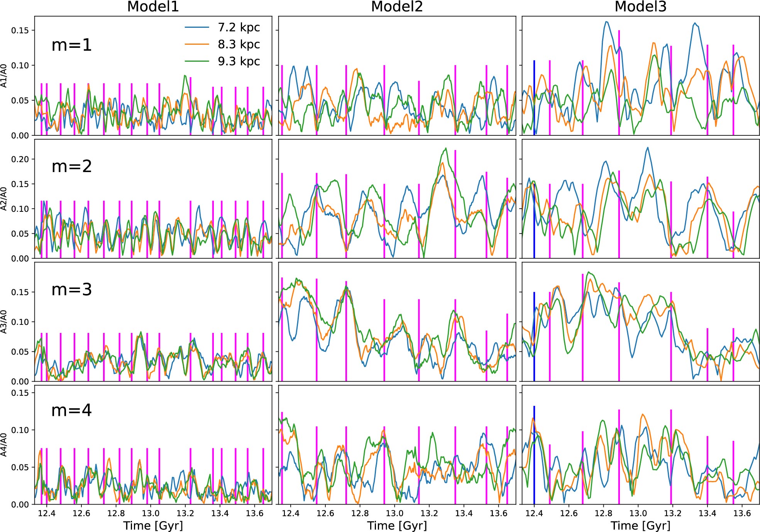
Task: Select the m=4 panel label
Action: [72, 410]
